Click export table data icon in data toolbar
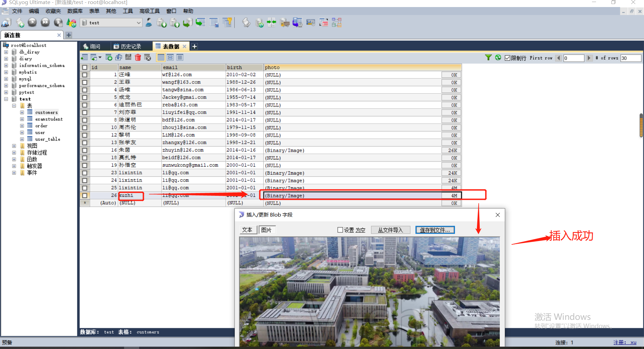 (85, 58)
